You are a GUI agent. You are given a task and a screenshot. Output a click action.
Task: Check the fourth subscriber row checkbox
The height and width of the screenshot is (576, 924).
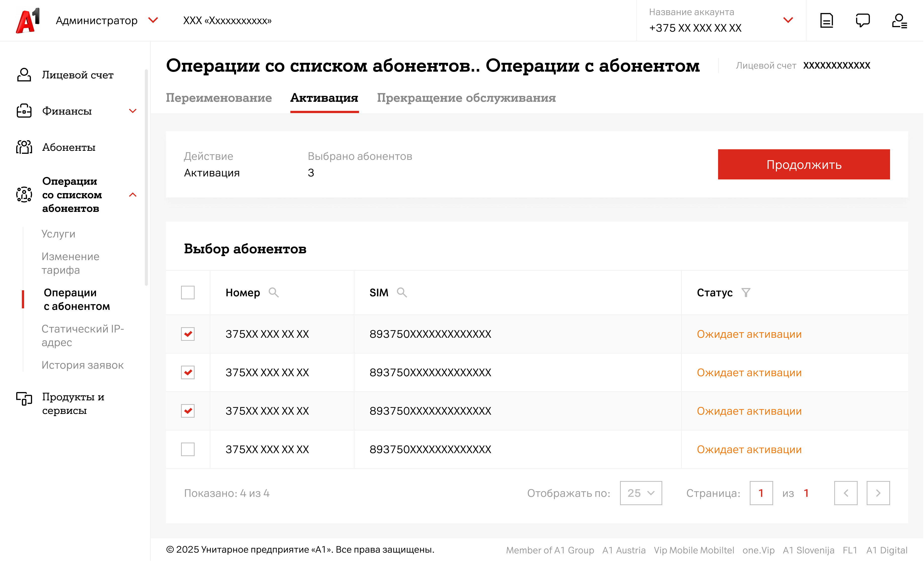(x=188, y=450)
